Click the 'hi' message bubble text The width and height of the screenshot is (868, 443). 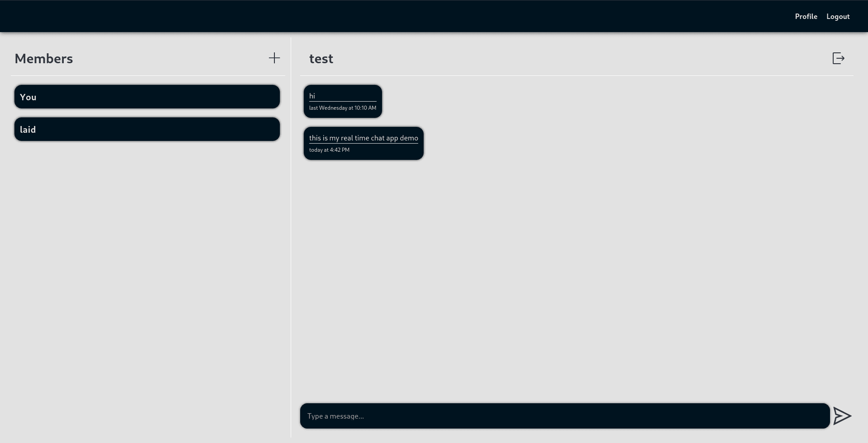[312, 96]
